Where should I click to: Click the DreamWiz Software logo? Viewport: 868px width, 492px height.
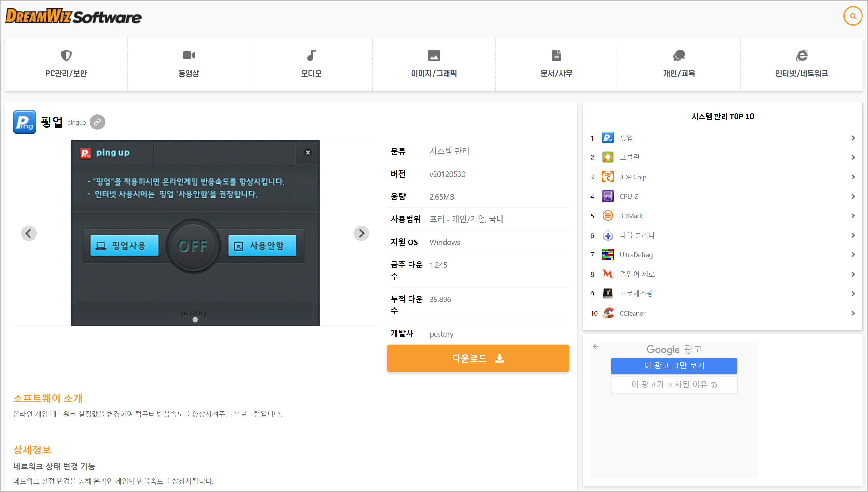coord(73,16)
